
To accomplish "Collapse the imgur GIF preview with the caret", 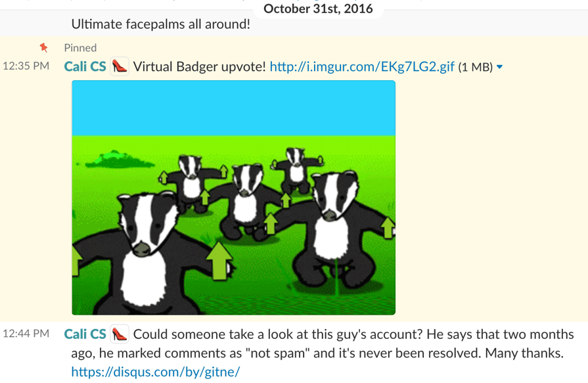I will [499, 67].
